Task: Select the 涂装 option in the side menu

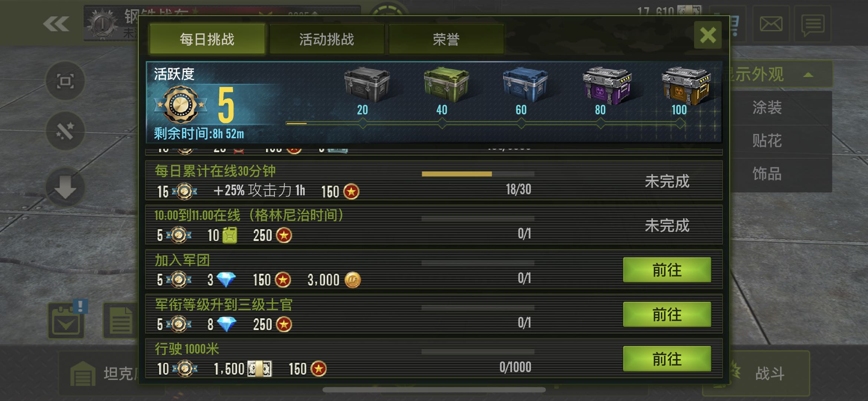Action: tap(767, 108)
